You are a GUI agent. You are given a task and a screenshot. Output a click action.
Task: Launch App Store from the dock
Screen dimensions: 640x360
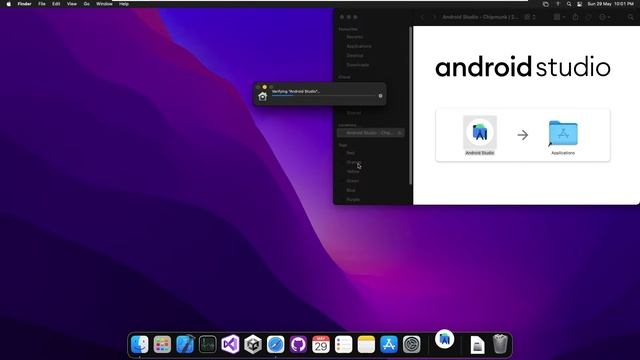coord(389,344)
